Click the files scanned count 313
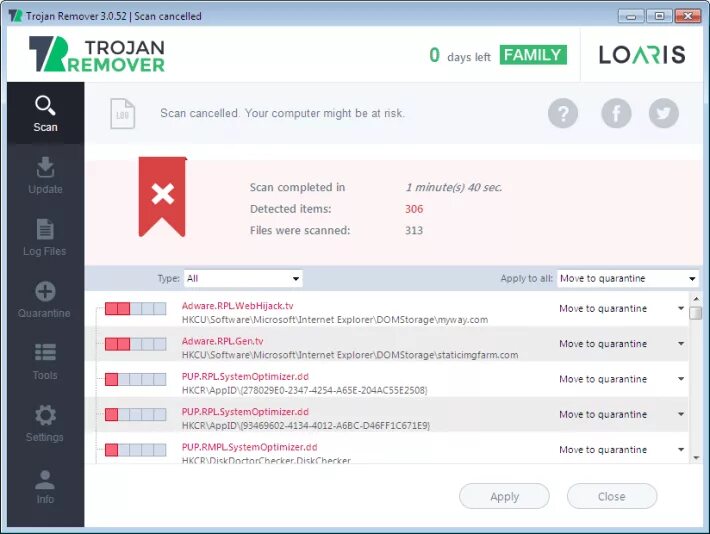The height and width of the screenshot is (534, 710). pyautogui.click(x=414, y=230)
